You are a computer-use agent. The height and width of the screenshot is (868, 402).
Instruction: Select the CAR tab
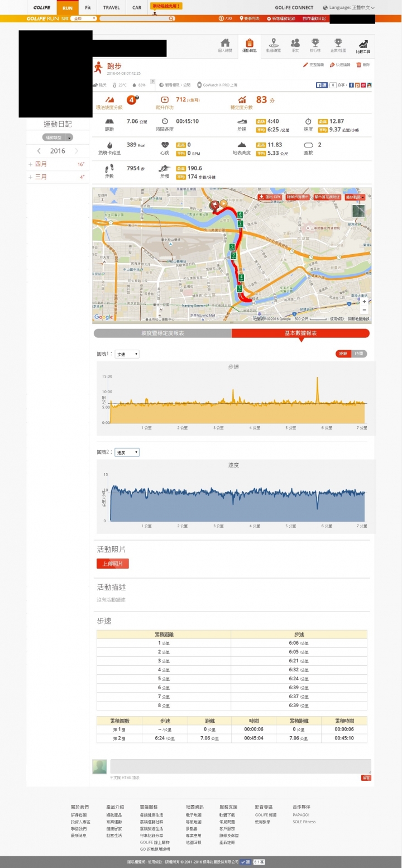(137, 8)
